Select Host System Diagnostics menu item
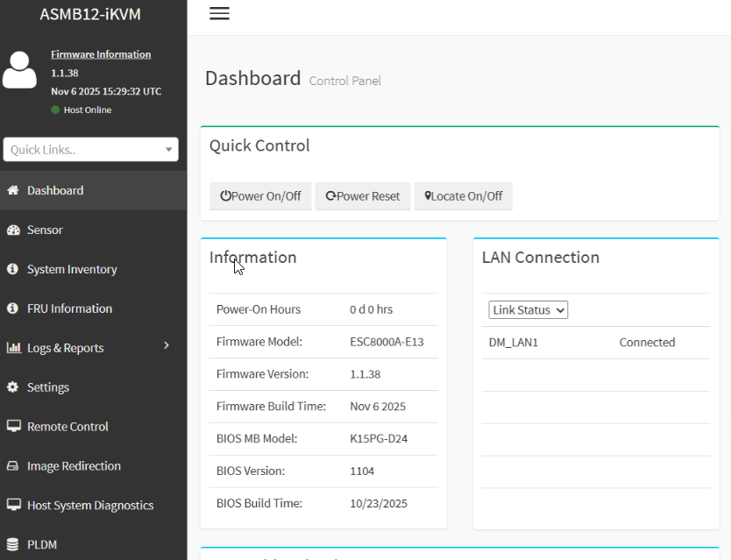The height and width of the screenshot is (560, 731). pyautogui.click(x=89, y=506)
